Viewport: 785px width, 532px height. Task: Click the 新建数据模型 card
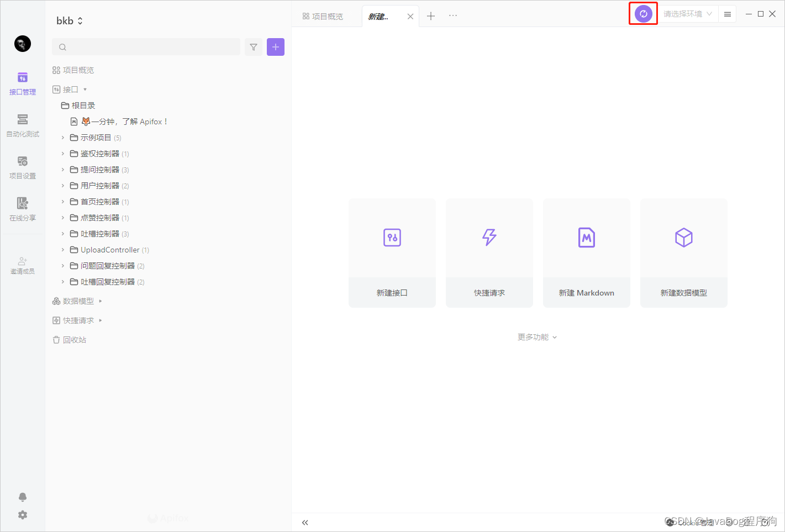point(684,253)
